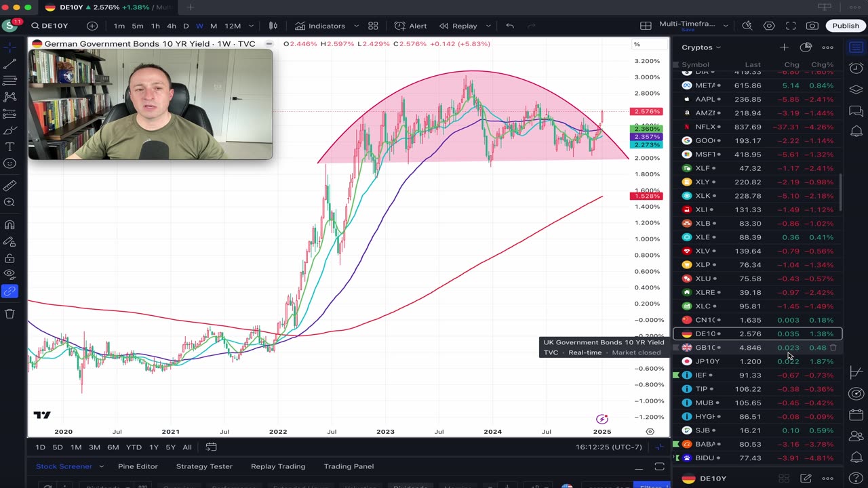Viewport: 868px width, 488px height.
Task: Select the daily D timeframe
Action: [x=186, y=26]
